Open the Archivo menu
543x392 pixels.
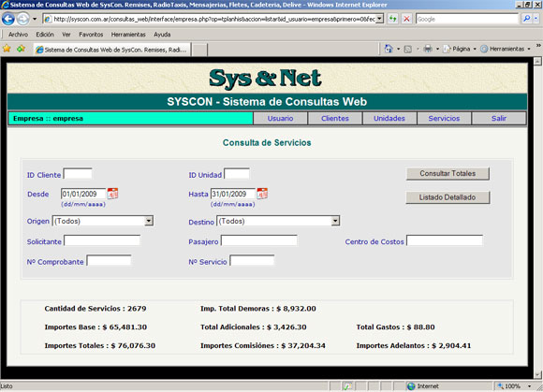tap(18, 35)
